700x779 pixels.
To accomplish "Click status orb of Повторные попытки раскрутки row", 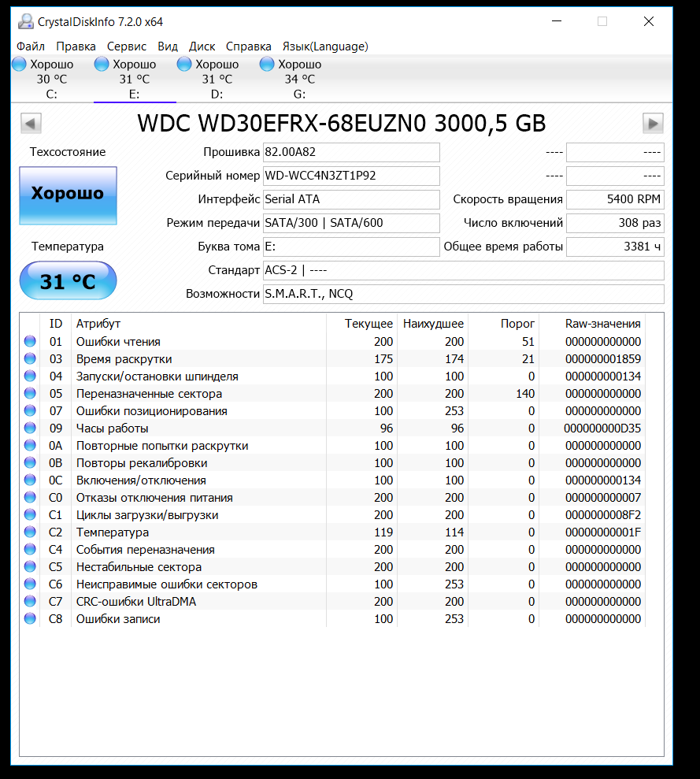I will pos(30,445).
